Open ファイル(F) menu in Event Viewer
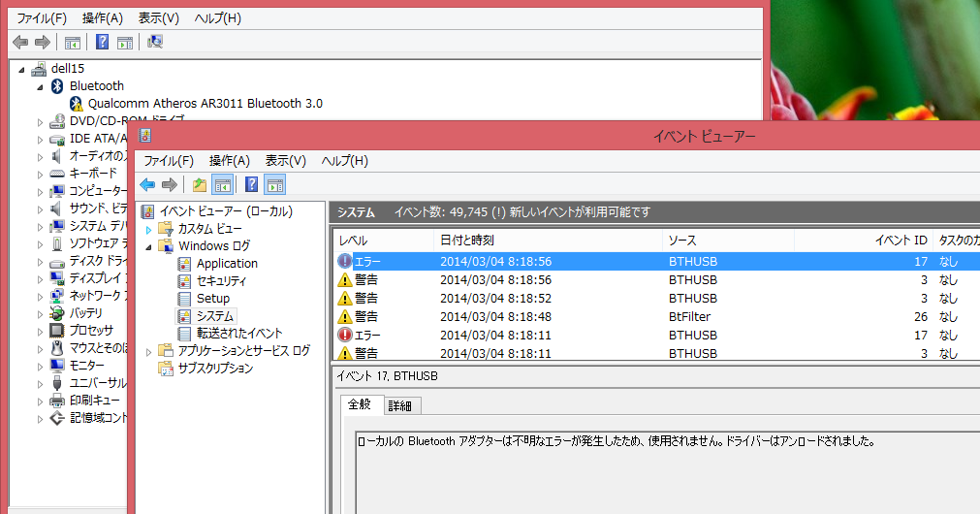 169,161
